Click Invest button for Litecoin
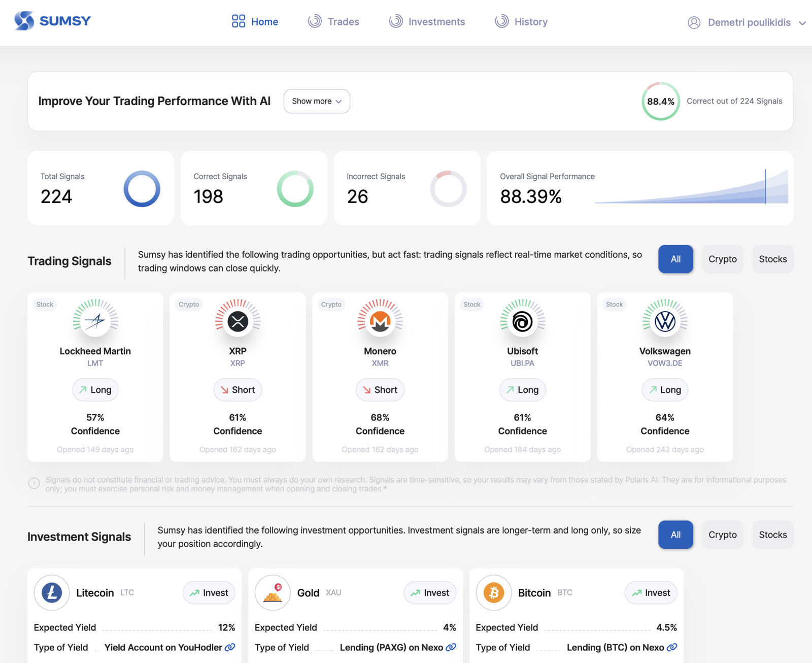The width and height of the screenshot is (812, 663). pyautogui.click(x=209, y=593)
